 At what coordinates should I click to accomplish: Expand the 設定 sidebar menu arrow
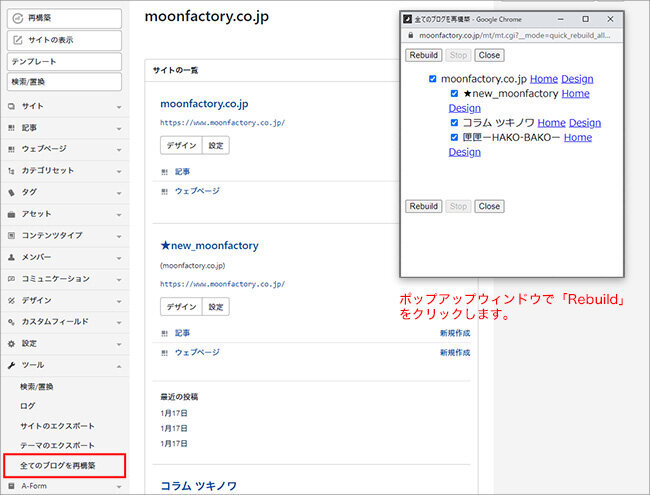[x=119, y=345]
